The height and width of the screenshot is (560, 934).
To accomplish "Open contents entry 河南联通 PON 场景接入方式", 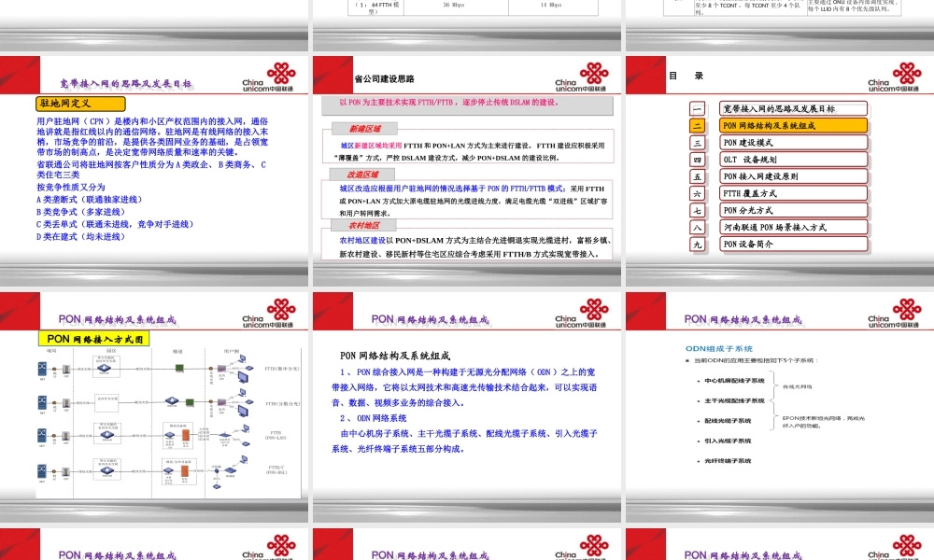I will pyautogui.click(x=792, y=228).
